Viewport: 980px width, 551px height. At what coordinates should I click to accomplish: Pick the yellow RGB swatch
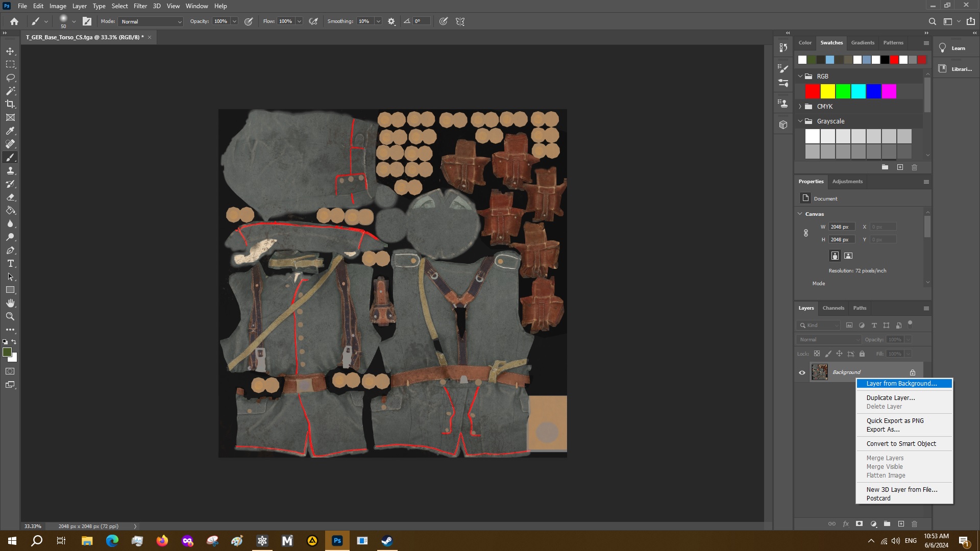tap(827, 91)
